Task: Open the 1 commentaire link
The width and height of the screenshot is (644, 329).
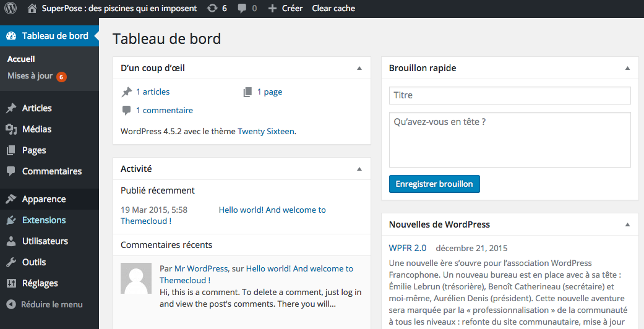Action: (165, 110)
